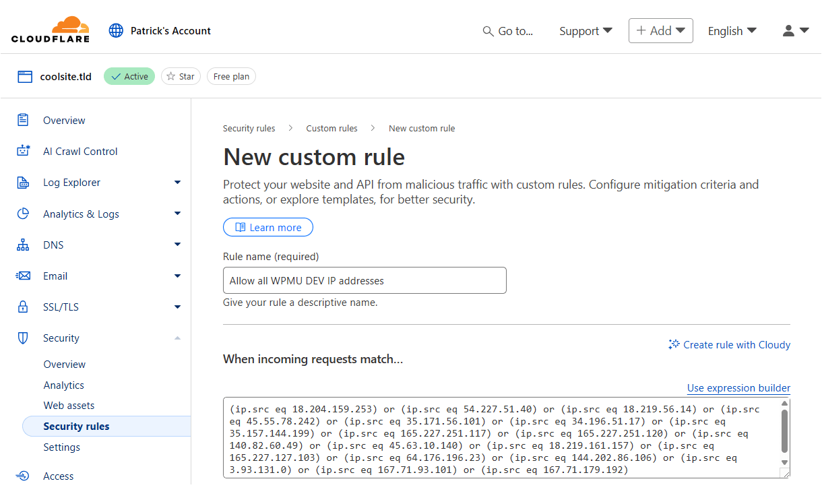Open the Support dropdown menu

pyautogui.click(x=586, y=31)
